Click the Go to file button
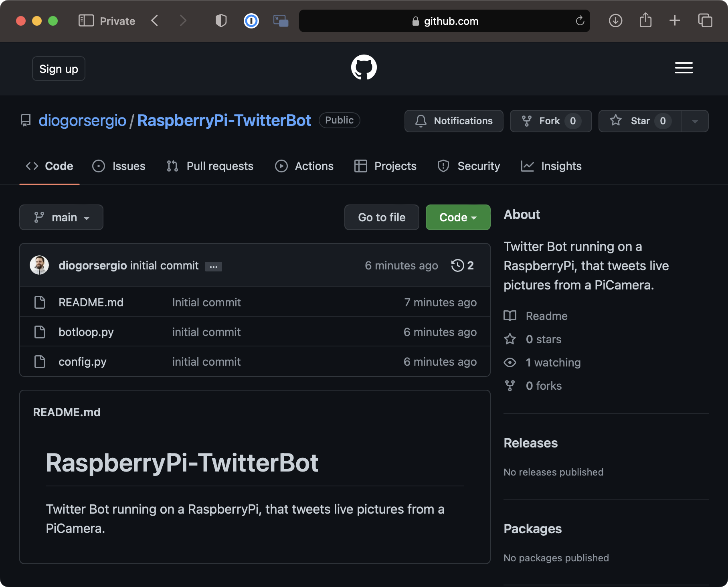 (x=382, y=217)
